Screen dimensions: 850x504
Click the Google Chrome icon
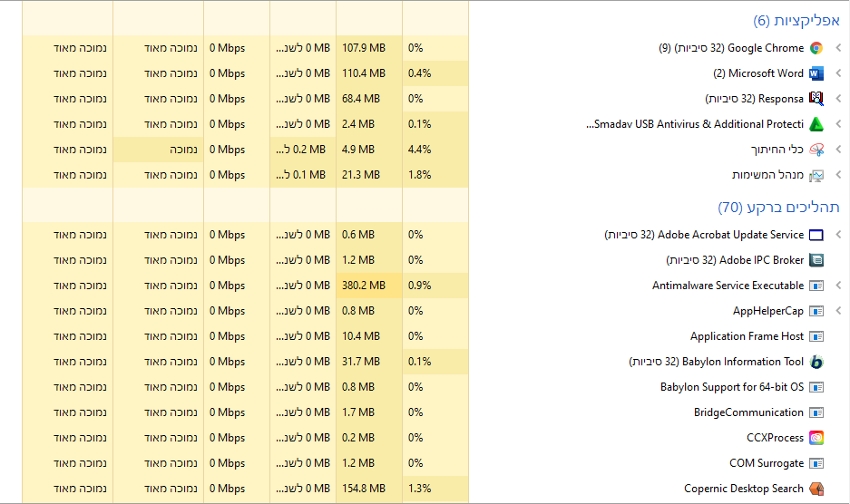pyautogui.click(x=816, y=48)
